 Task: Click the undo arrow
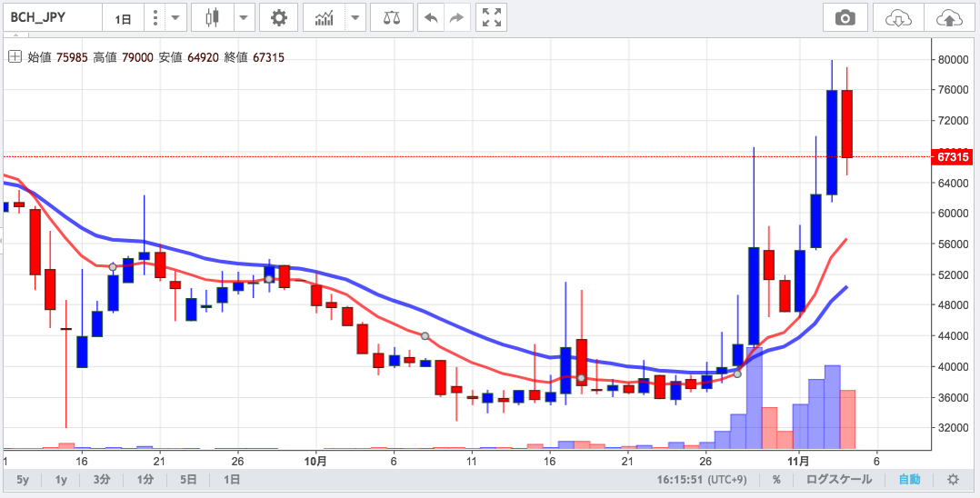pos(431,18)
